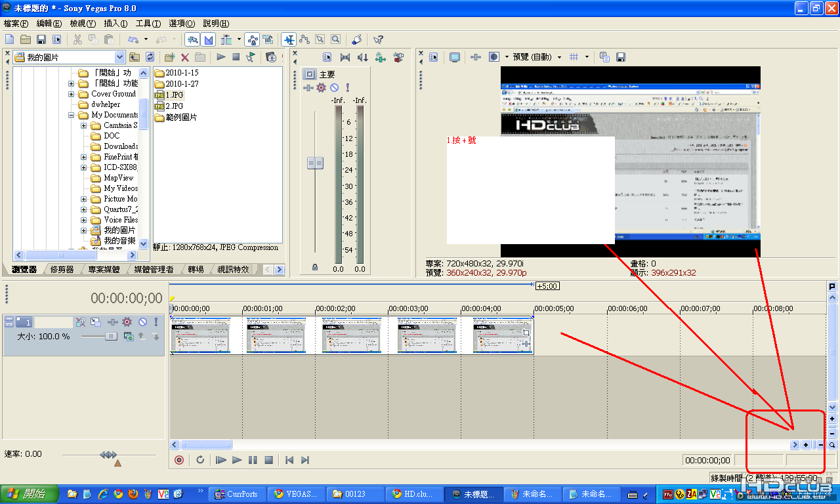Click the Save project icon in the toolbar

coord(41,39)
